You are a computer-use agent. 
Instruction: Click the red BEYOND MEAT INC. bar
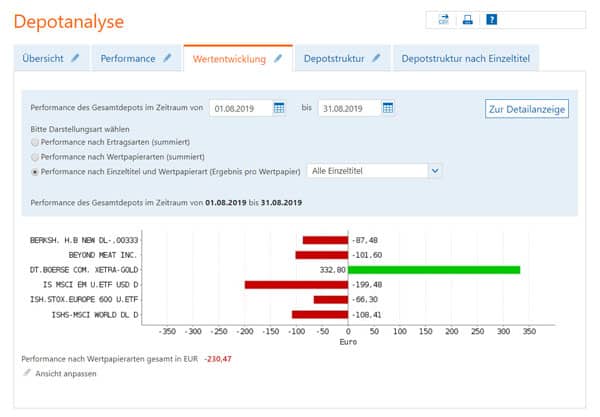click(322, 255)
